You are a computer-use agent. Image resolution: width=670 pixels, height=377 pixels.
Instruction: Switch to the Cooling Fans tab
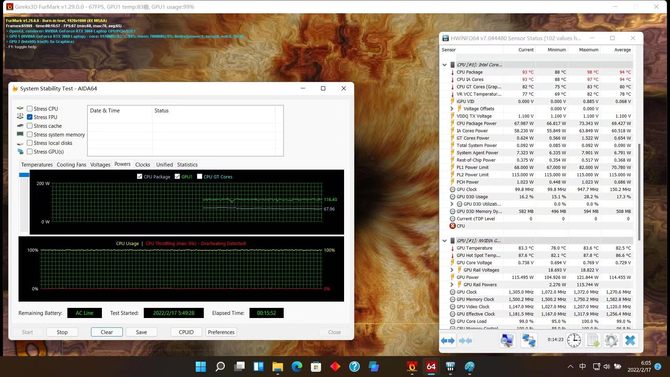[x=71, y=165]
